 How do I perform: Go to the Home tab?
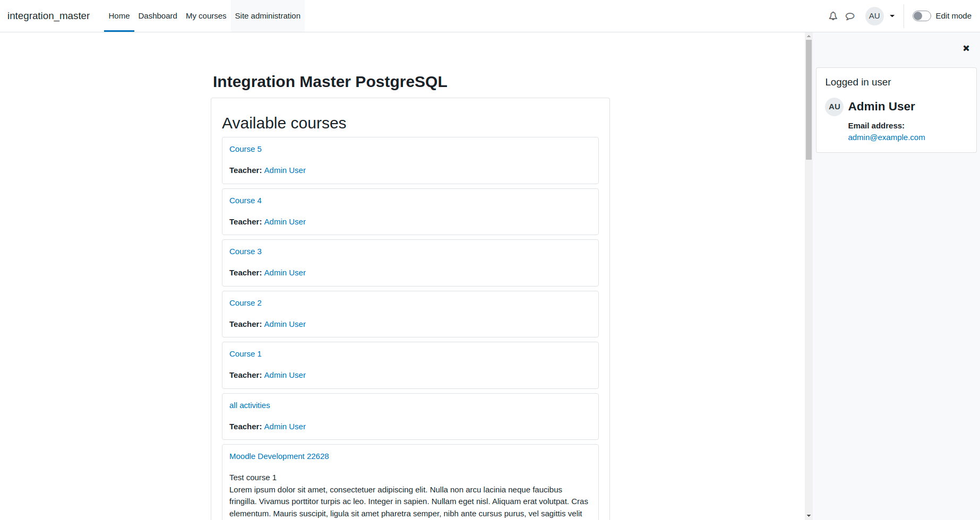point(119,16)
